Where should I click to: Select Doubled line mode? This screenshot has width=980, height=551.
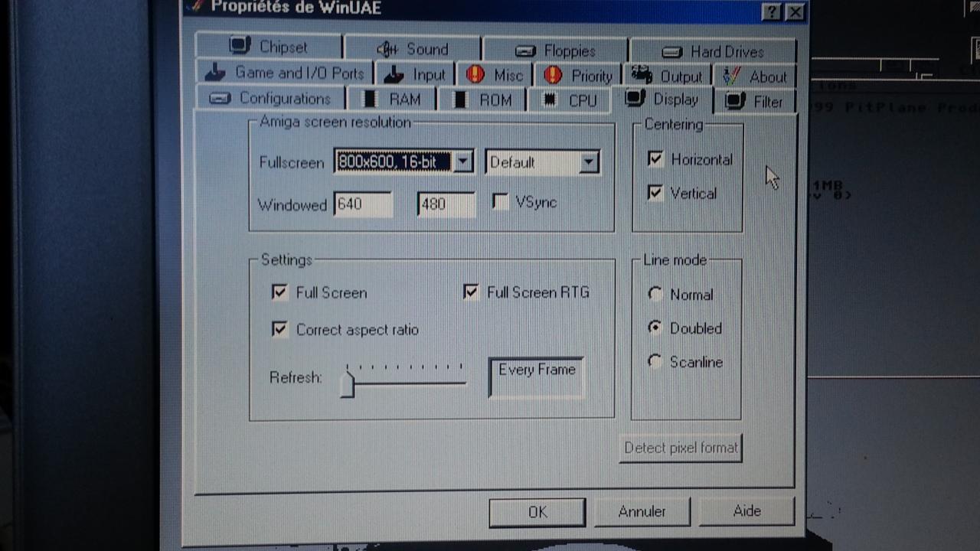[655, 328]
